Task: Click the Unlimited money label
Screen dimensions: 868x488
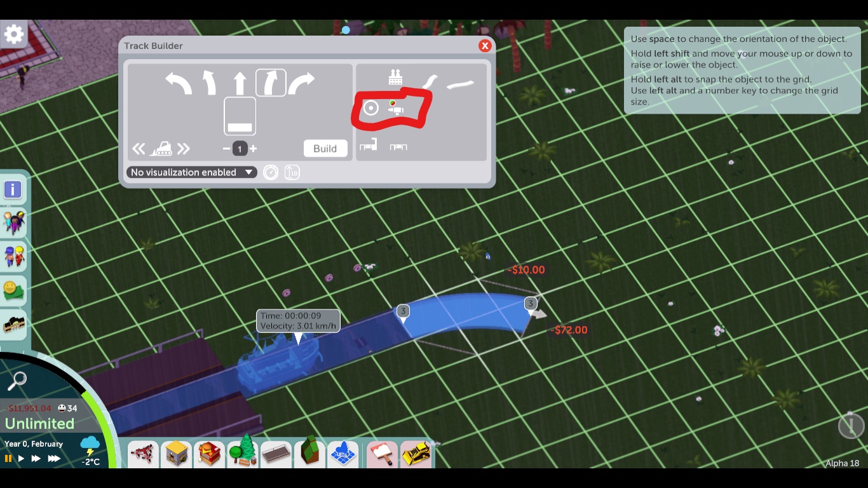Action: [39, 424]
